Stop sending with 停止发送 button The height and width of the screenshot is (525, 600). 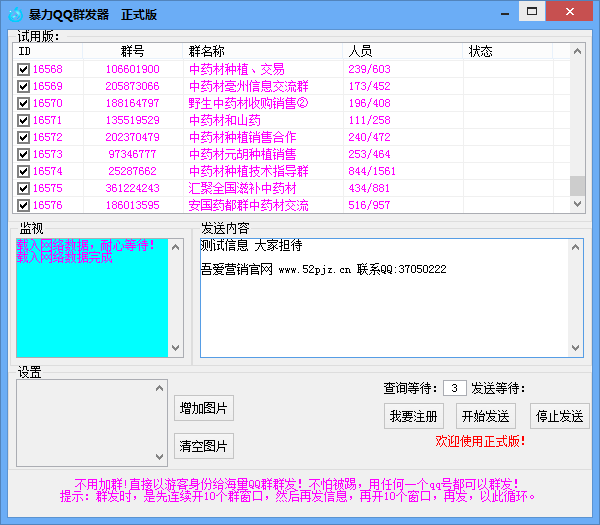tap(559, 416)
